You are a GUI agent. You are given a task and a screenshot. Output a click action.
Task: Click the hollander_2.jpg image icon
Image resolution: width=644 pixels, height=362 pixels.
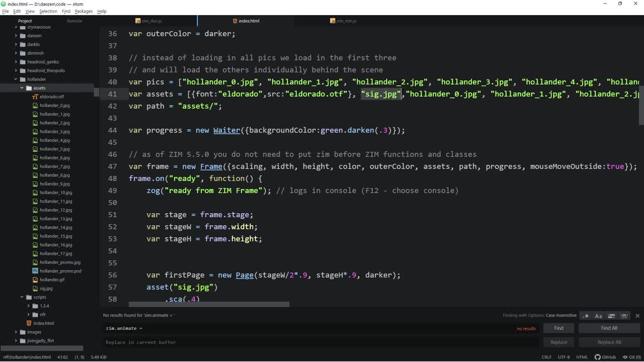(x=35, y=123)
